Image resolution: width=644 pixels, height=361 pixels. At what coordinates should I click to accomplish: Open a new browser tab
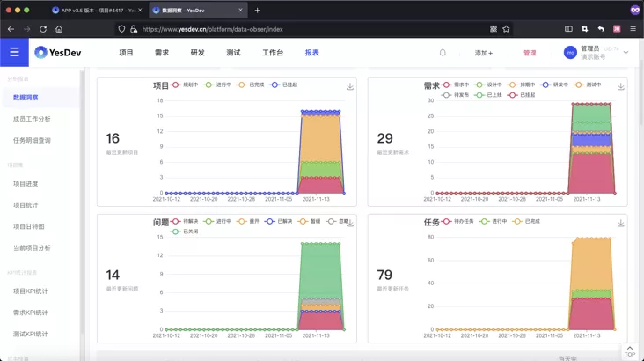[x=257, y=11]
